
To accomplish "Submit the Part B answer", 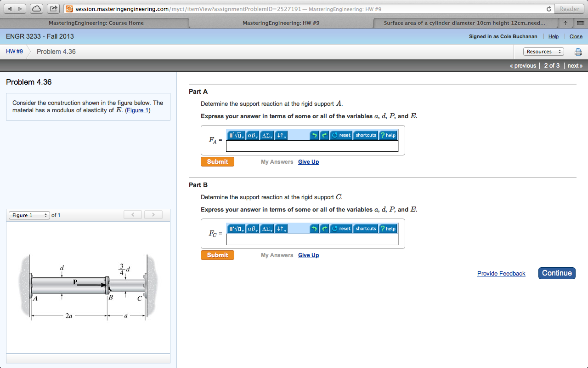I will [217, 255].
